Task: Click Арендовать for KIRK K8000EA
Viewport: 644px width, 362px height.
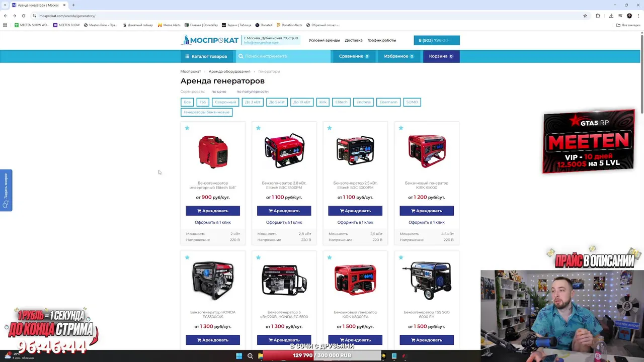Action: [x=355, y=340]
